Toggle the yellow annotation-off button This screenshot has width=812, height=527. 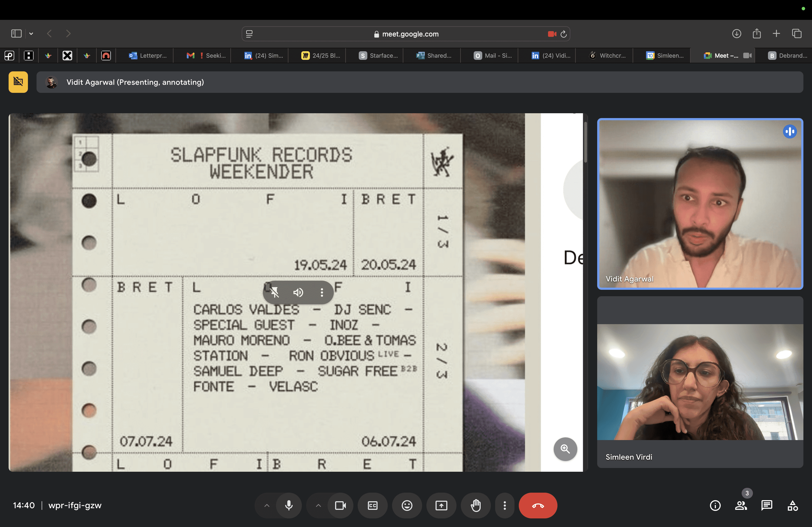point(18,82)
